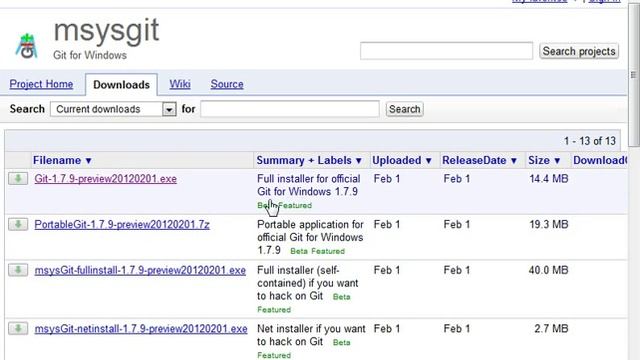Image resolution: width=640 pixels, height=360 pixels.
Task: Click the downloads Search button
Action: tap(404, 109)
